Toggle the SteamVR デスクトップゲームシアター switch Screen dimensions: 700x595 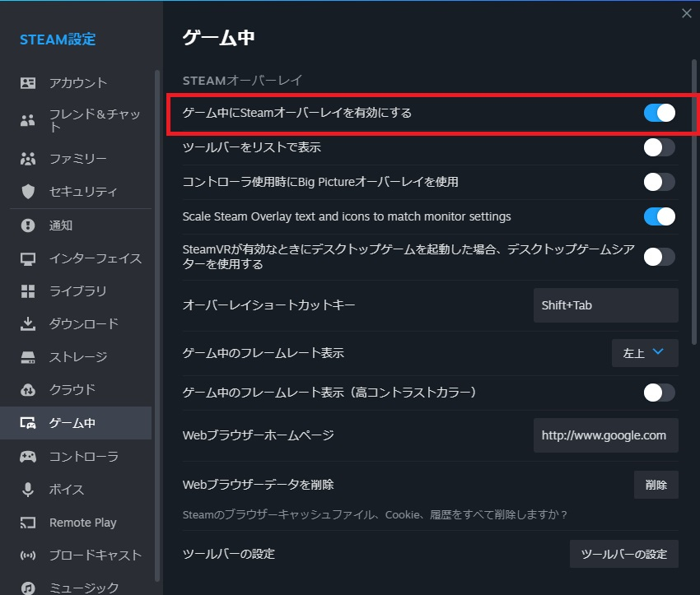pos(659,257)
